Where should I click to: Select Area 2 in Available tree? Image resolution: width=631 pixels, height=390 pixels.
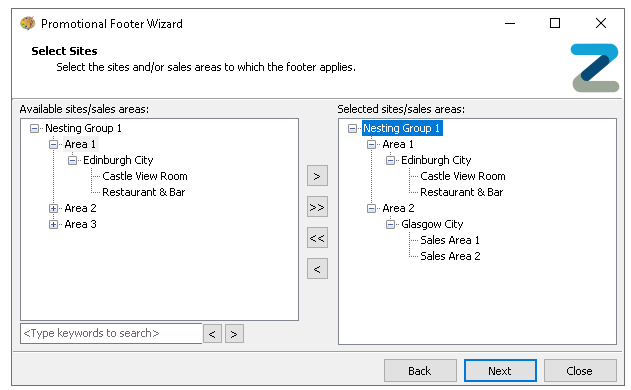pos(80,208)
